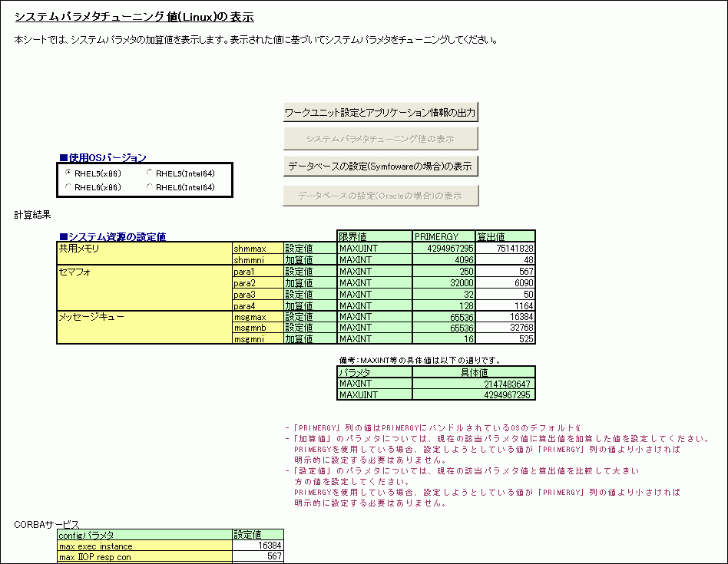Click the PRIMERGY value 250
The height and width of the screenshot is (564, 728).
click(x=444, y=272)
